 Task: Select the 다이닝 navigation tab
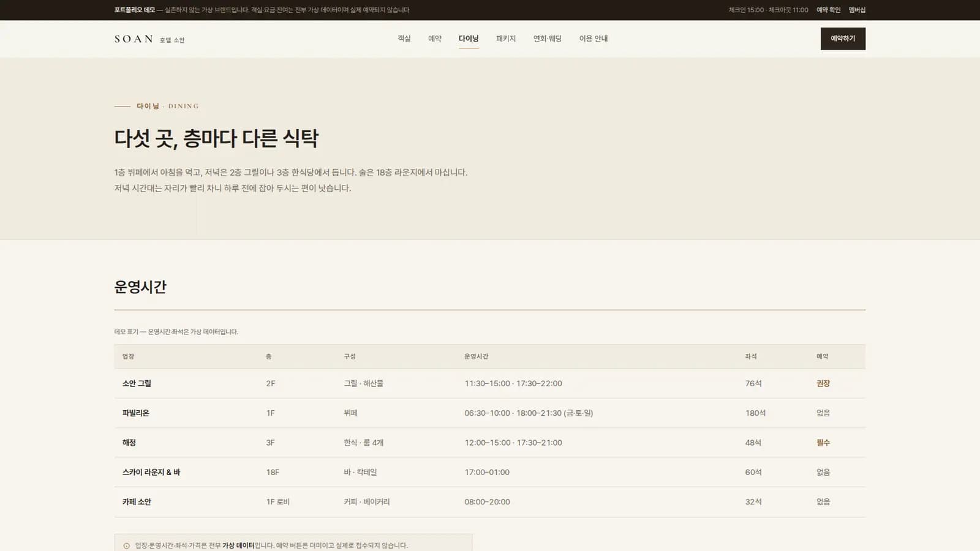point(469,39)
